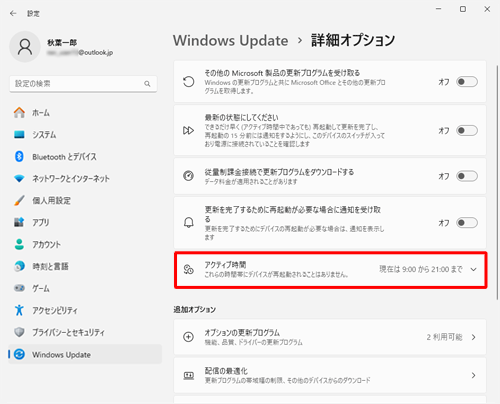Image resolution: width=500 pixels, height=404 pixels.
Task: Select Windows Update in sidebar
Action: (85, 354)
